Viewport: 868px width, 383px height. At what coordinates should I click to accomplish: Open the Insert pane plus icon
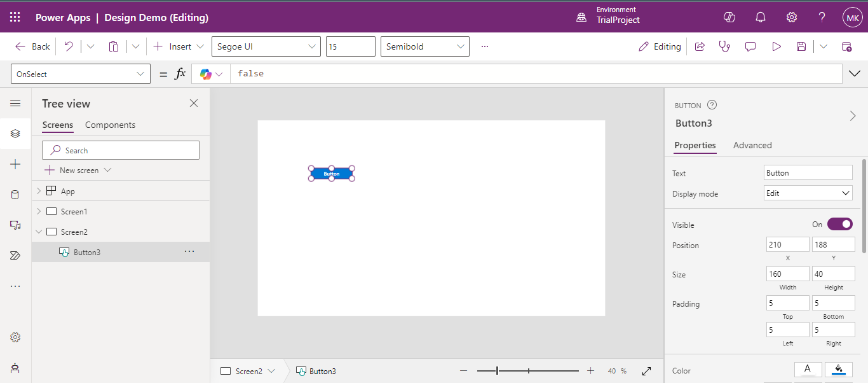coord(15,164)
